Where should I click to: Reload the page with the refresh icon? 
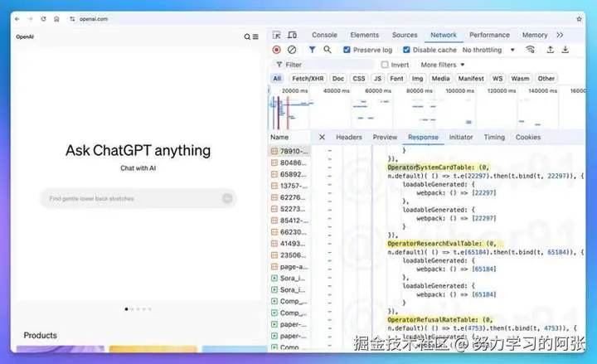pos(43,19)
